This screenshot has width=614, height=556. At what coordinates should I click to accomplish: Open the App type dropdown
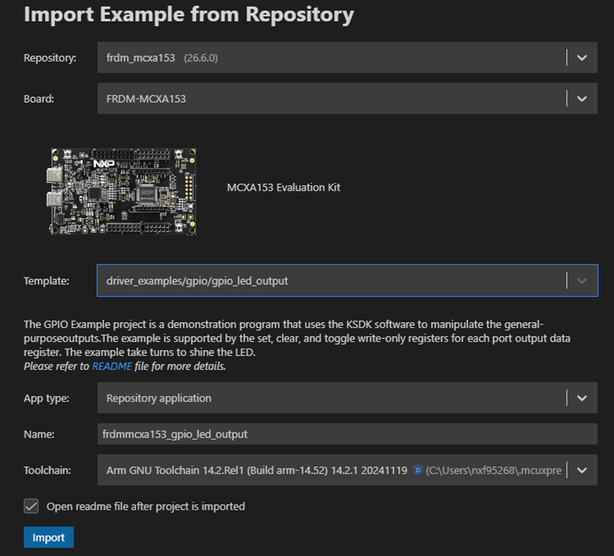click(347, 398)
